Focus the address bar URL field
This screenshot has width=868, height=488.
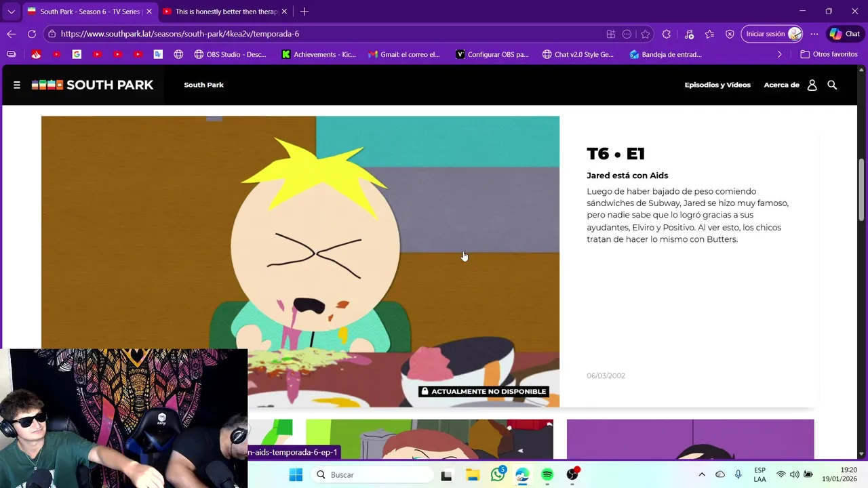coord(325,34)
